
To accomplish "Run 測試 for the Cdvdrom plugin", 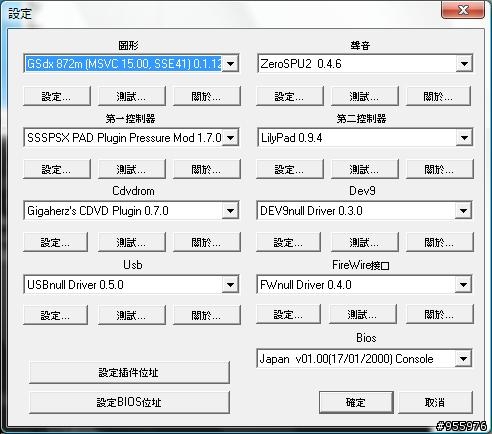I will [x=132, y=242].
